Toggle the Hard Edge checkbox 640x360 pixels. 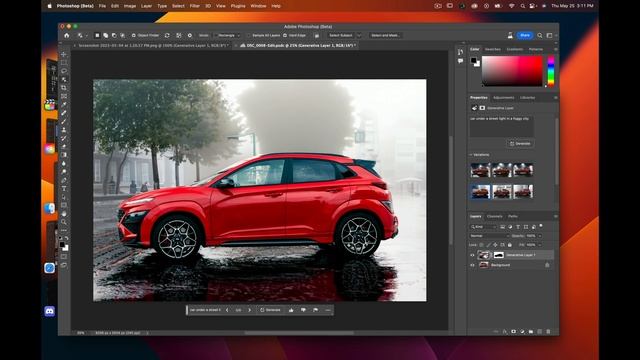[x=285, y=36]
